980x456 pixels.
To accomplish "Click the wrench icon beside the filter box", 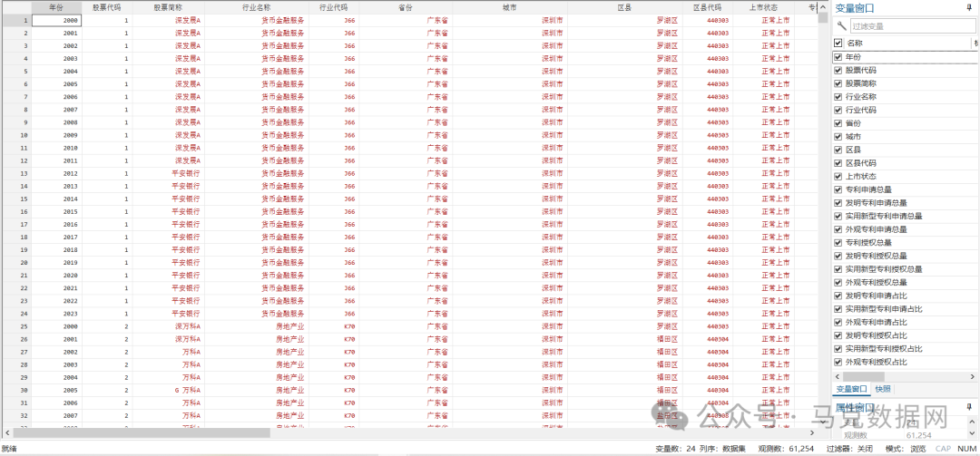I will tap(841, 26).
